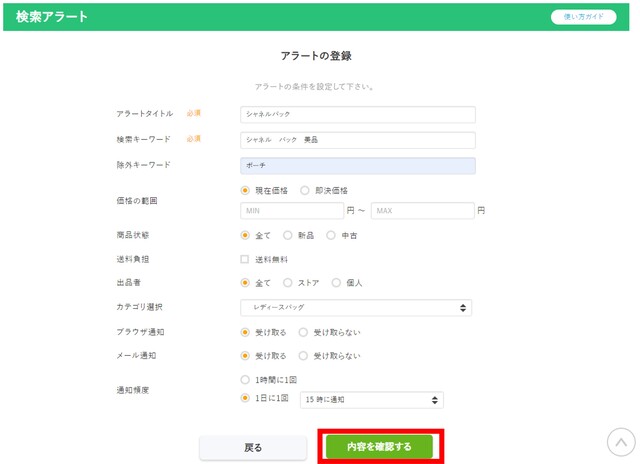This screenshot has height=464, width=640.
Task: Choose 新品 for item condition
Action: 288,236
